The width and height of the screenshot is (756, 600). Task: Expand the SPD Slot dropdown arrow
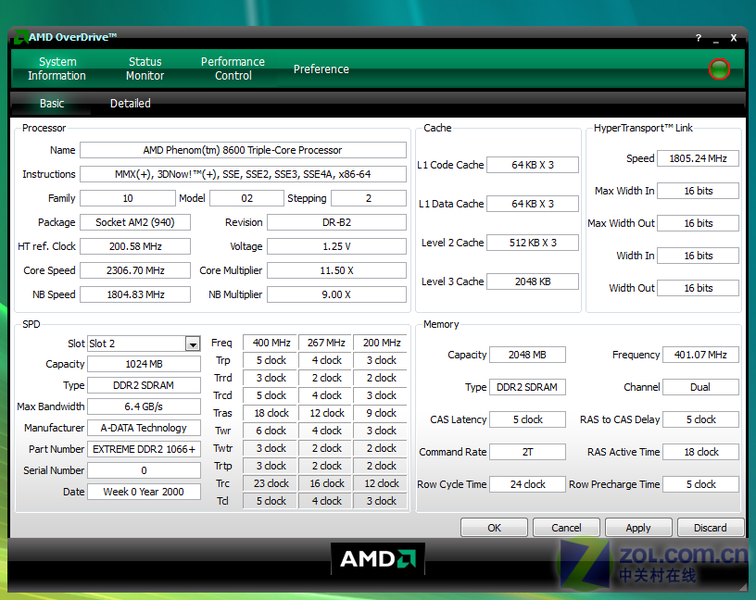pos(192,343)
